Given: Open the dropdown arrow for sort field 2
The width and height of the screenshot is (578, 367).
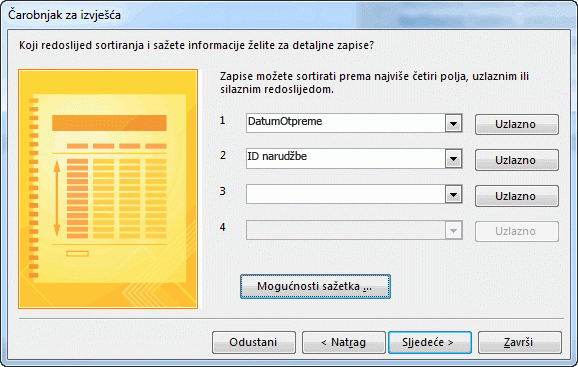Looking at the screenshot, I should [453, 159].
